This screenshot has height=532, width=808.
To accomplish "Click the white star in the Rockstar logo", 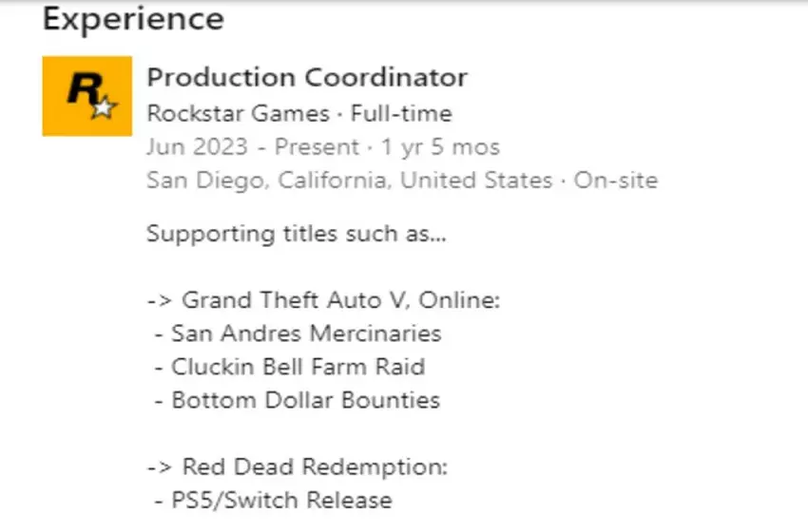I will tap(103, 108).
